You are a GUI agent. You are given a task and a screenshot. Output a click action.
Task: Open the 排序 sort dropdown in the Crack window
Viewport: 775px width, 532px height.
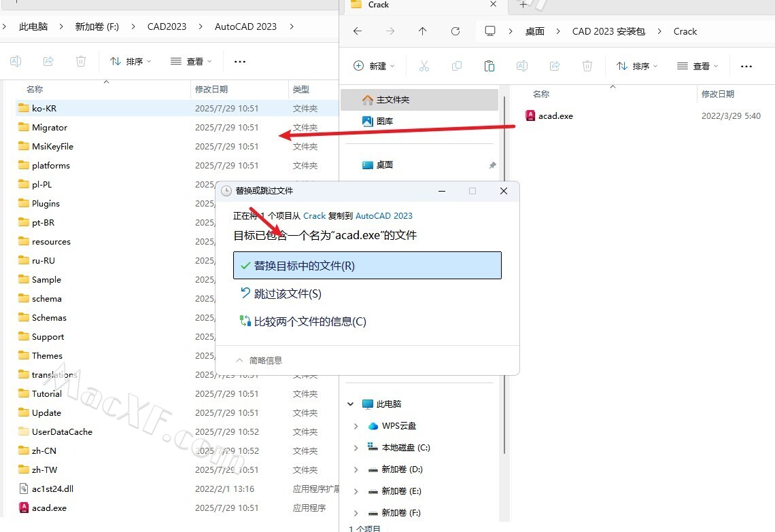(x=636, y=66)
